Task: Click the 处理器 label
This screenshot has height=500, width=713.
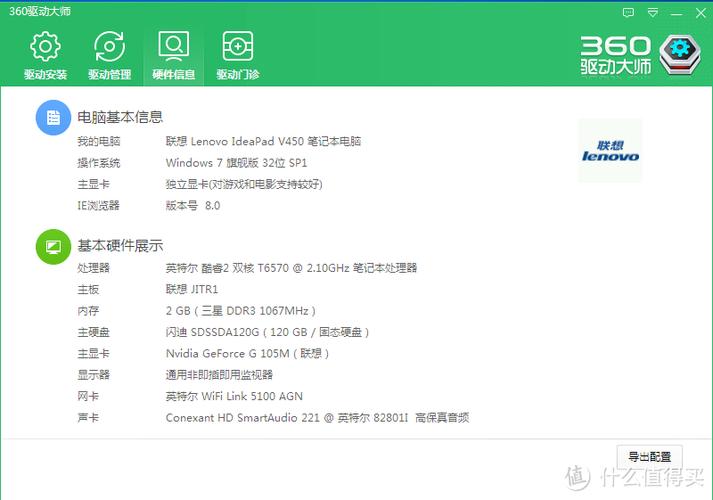Action: [x=93, y=268]
